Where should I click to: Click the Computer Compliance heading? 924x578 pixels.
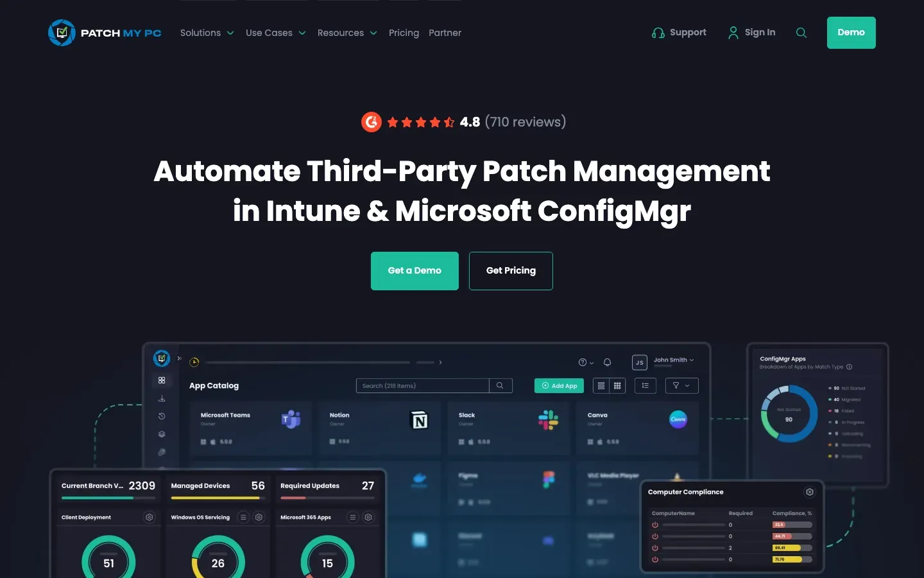click(x=685, y=492)
